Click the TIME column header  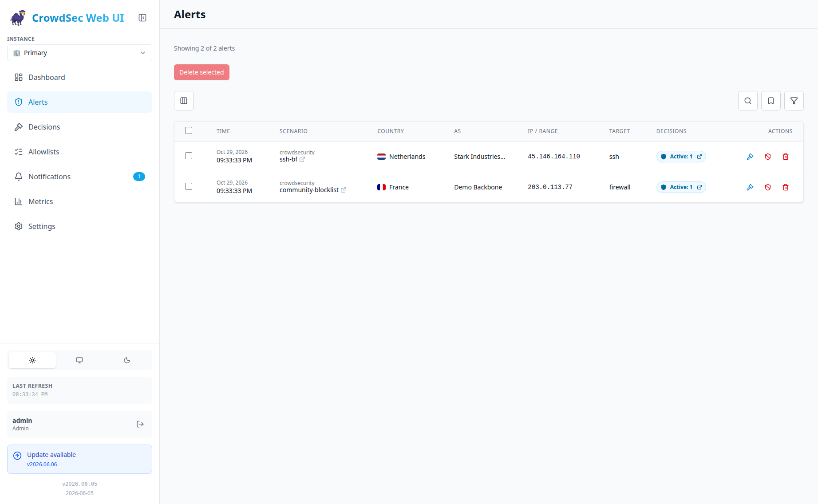pyautogui.click(x=223, y=131)
